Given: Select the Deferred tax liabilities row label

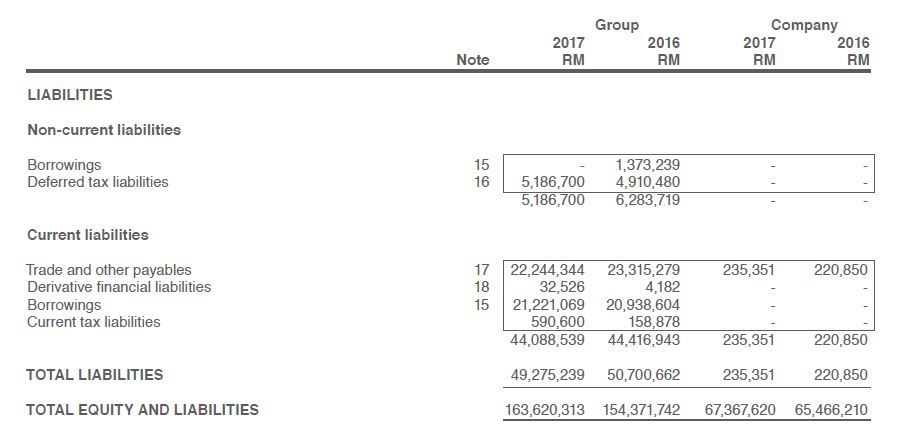Looking at the screenshot, I should [97, 182].
